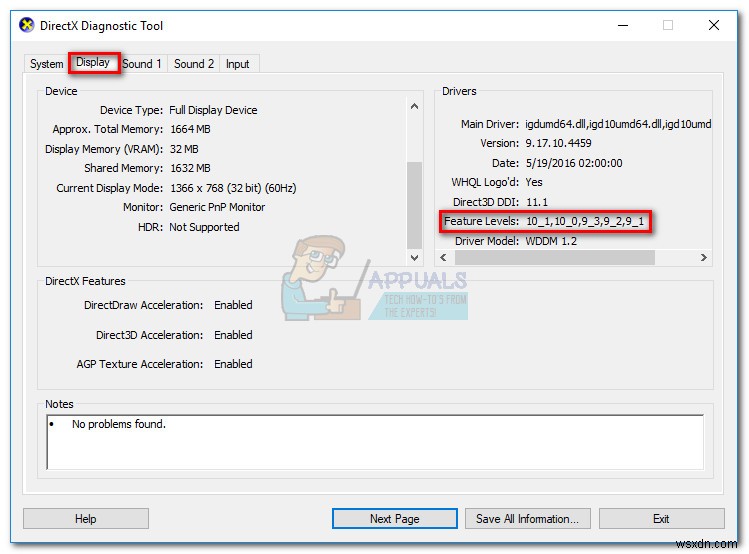The width and height of the screenshot is (749, 554).
Task: Click the 'Feature Levels:' label
Action: pos(481,221)
